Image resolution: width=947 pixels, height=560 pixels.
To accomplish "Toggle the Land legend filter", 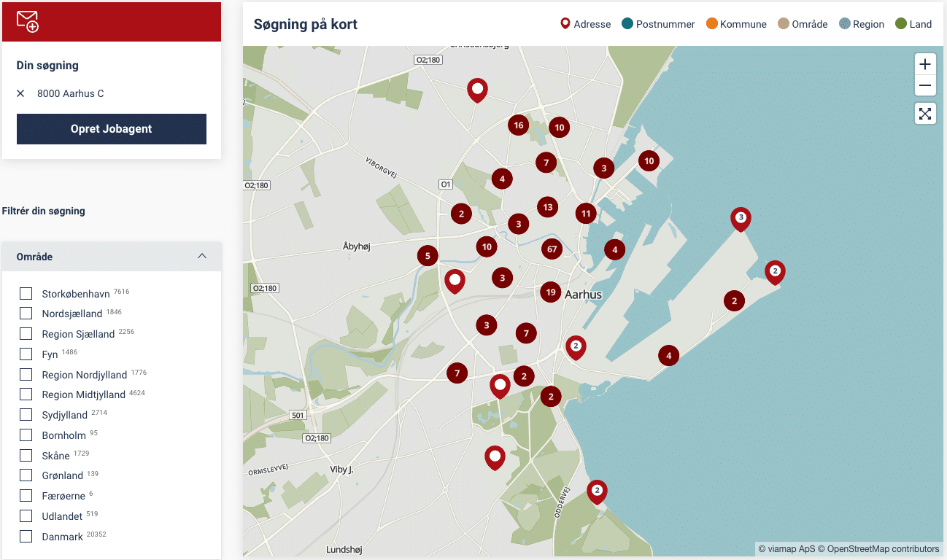I will (900, 23).
